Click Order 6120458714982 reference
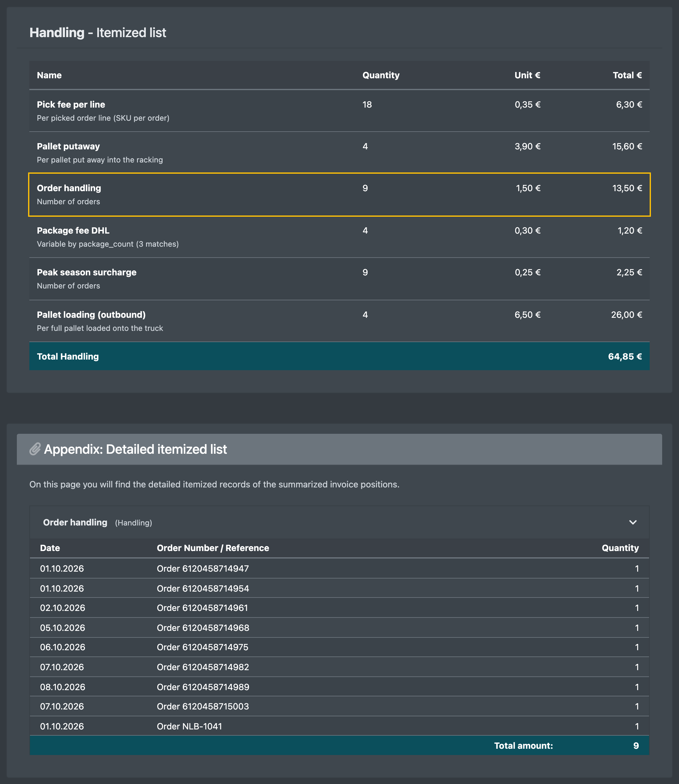Screen dimensions: 679x784 pyautogui.click(x=203, y=667)
